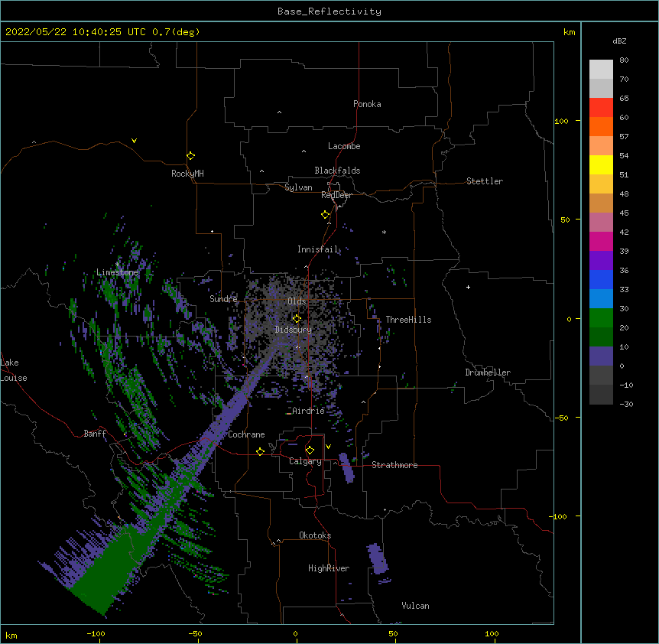Click the HighRiver label

tap(329, 568)
